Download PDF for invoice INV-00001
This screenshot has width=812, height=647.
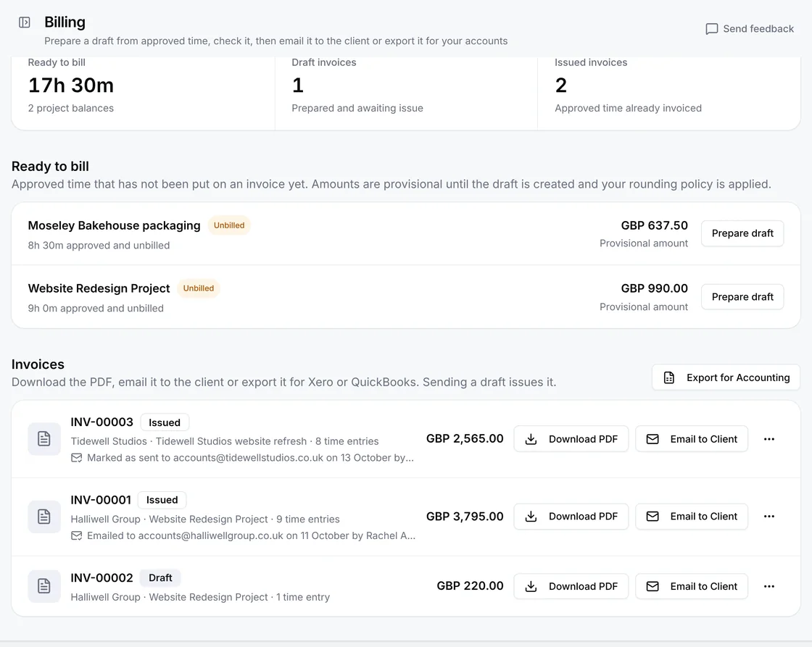pos(571,517)
